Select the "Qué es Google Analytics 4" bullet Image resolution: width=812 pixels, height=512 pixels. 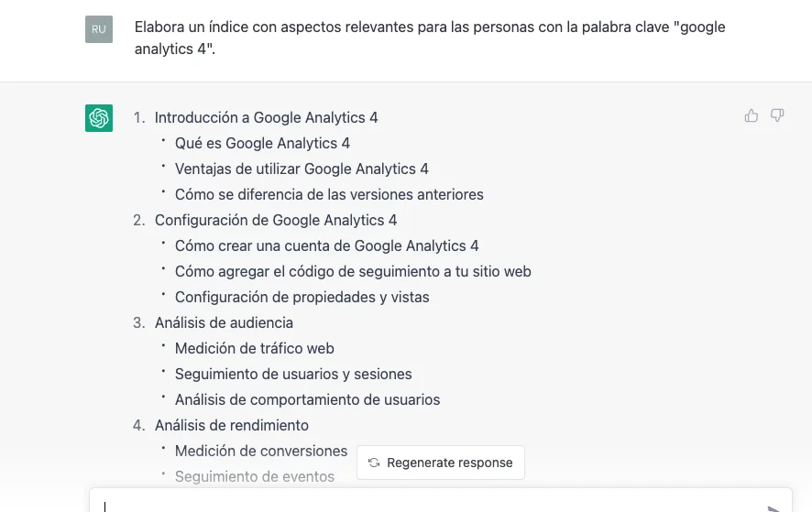[x=262, y=143]
